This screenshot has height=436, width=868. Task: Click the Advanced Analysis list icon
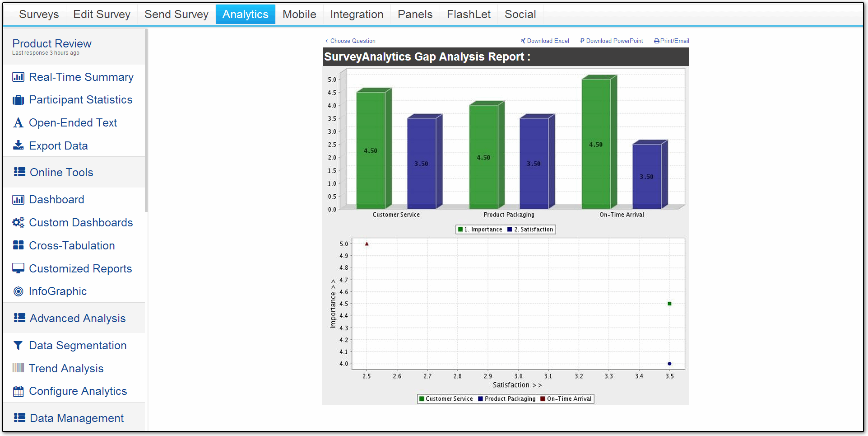click(19, 318)
